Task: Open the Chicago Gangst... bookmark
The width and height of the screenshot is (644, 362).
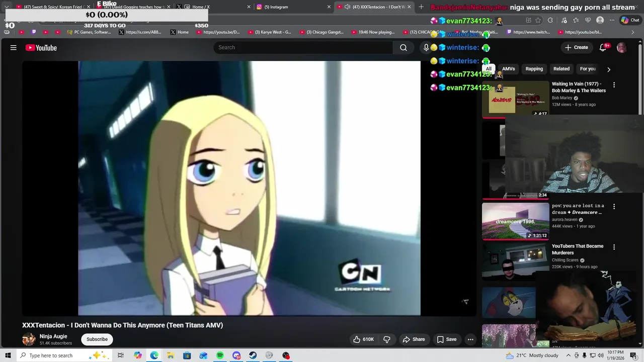Action: tap(321, 32)
